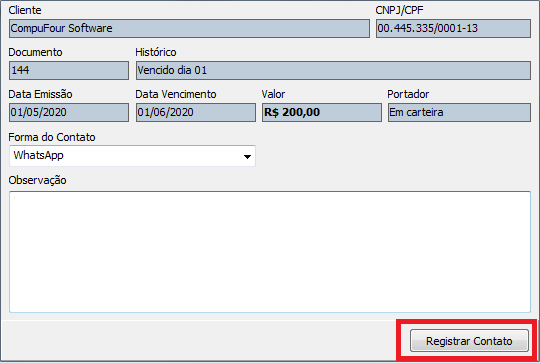Click the Histórico label text
This screenshot has width=540, height=363.
click(156, 52)
